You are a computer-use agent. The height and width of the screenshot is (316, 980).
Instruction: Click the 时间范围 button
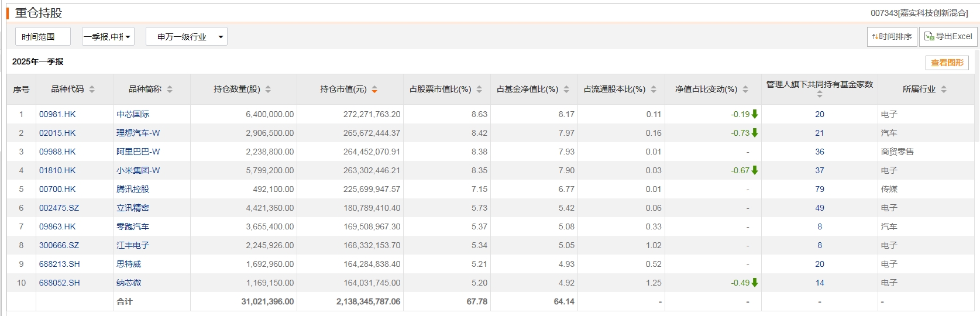43,36
